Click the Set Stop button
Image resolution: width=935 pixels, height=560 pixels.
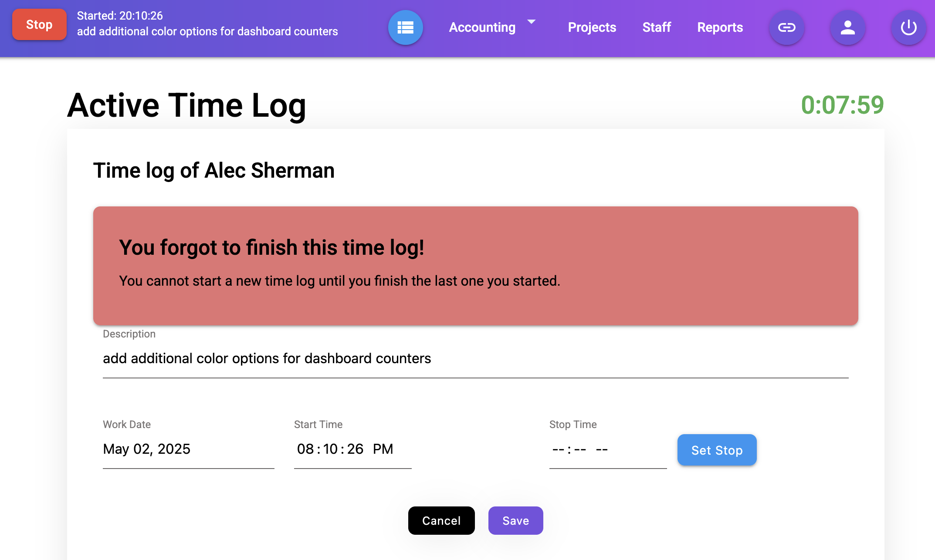point(717,450)
